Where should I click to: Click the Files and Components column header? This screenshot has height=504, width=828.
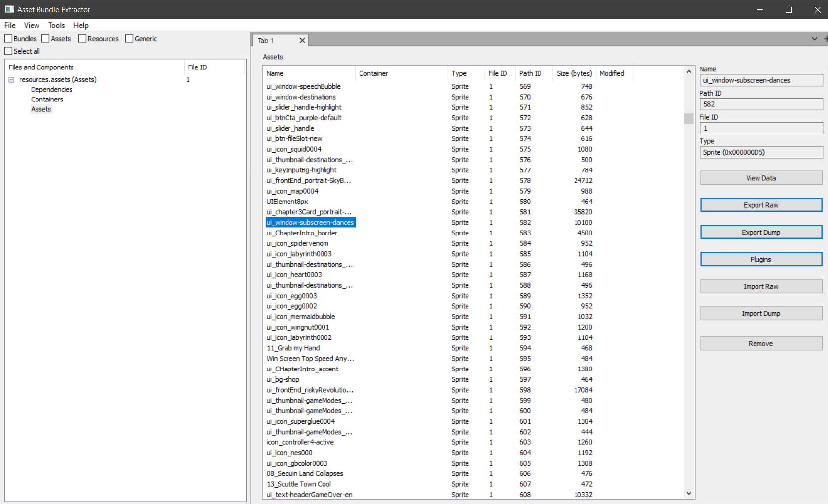tap(95, 67)
